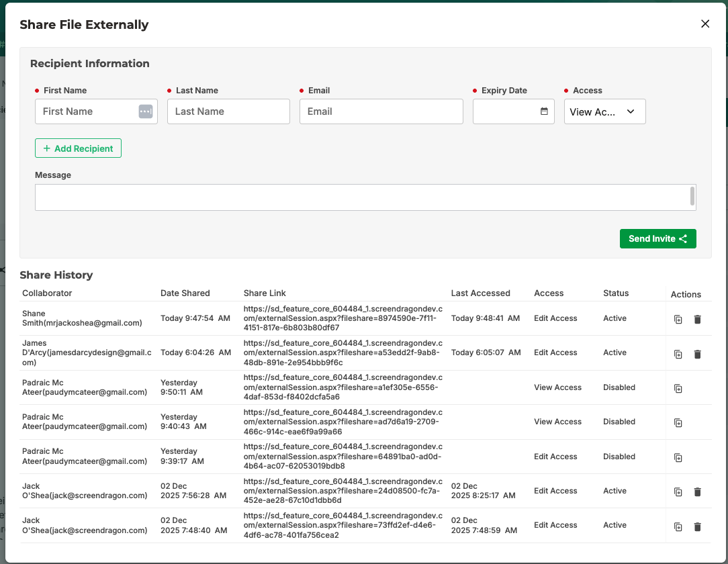Screen dimensions: 728x564
Task: Copy share link for Shane Smith row
Action: 678,320
